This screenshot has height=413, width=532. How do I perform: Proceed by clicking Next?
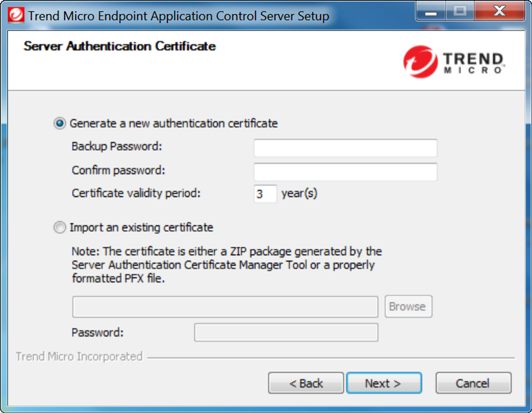pyautogui.click(x=384, y=383)
